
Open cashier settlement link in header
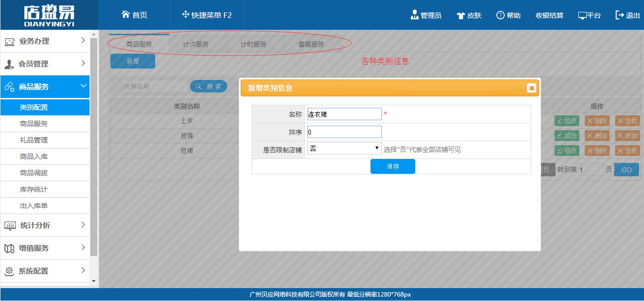(x=549, y=15)
